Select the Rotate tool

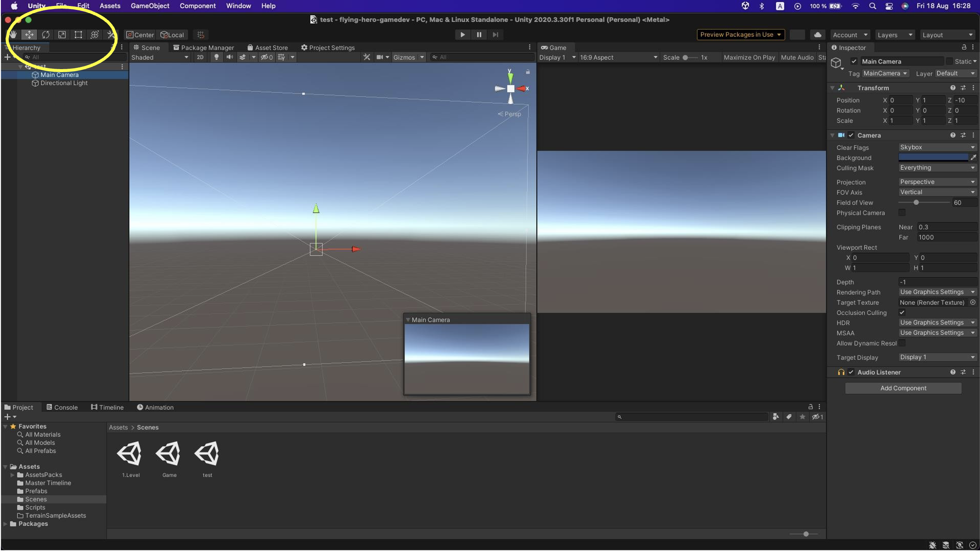(x=46, y=35)
